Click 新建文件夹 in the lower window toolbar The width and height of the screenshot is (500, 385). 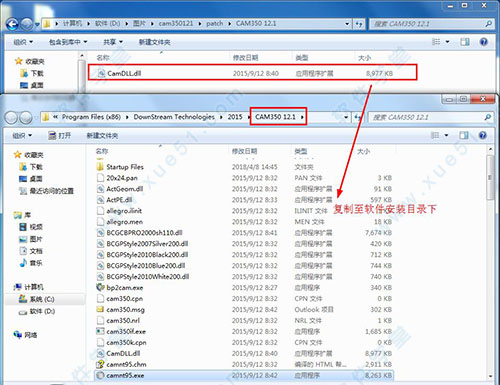[x=102, y=136]
